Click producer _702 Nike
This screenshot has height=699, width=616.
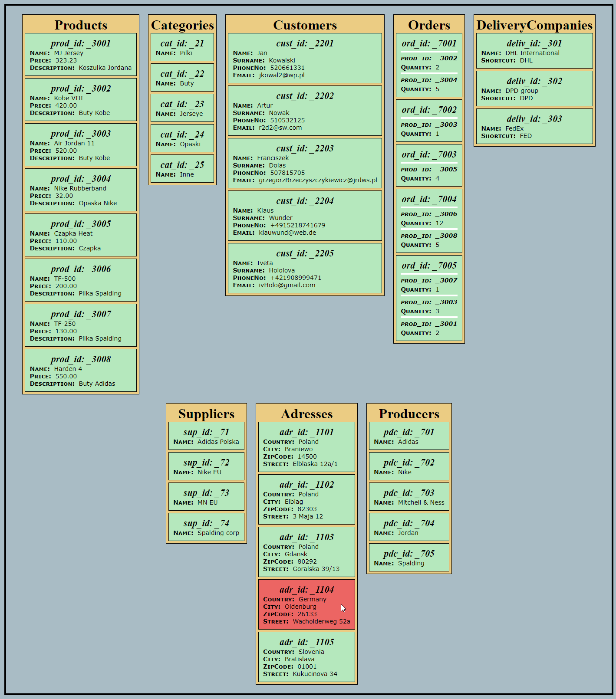pyautogui.click(x=409, y=466)
